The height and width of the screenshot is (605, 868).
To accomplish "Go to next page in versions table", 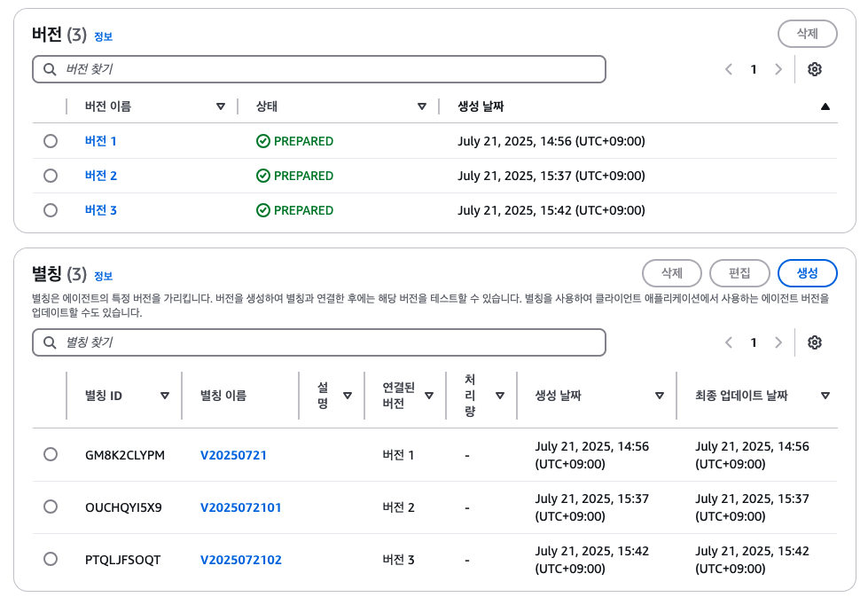I will click(778, 69).
